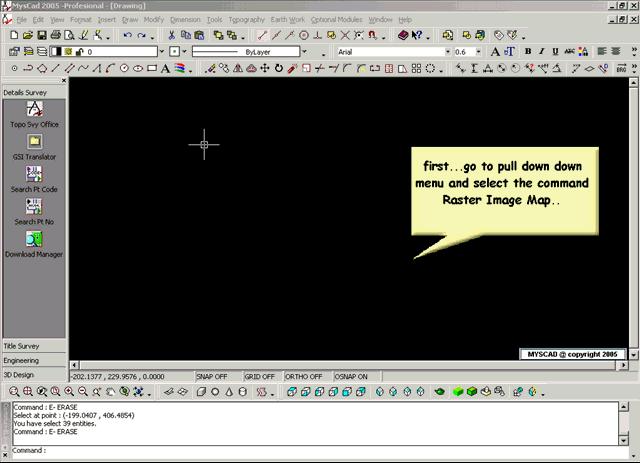Toggle OSNAP ON in status bar
Screen dimensions: 640x463
click(351, 376)
